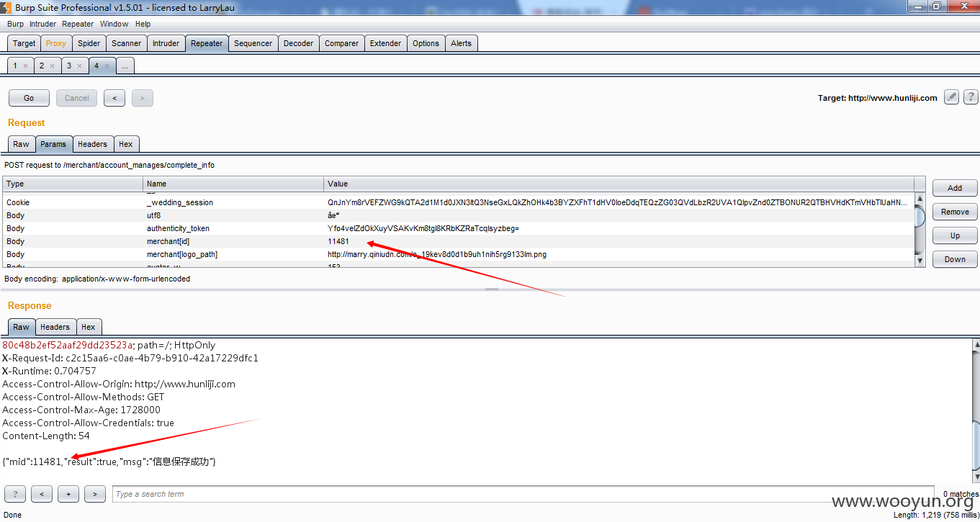Screen dimensions: 980x522
Task: Select the merchant[logo_path] parameter row
Action: click(x=459, y=254)
